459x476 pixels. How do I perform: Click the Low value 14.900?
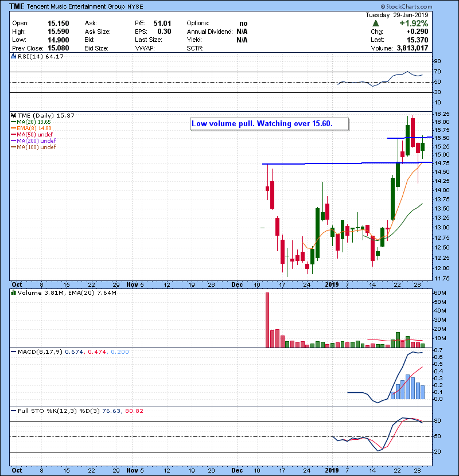click(59, 40)
